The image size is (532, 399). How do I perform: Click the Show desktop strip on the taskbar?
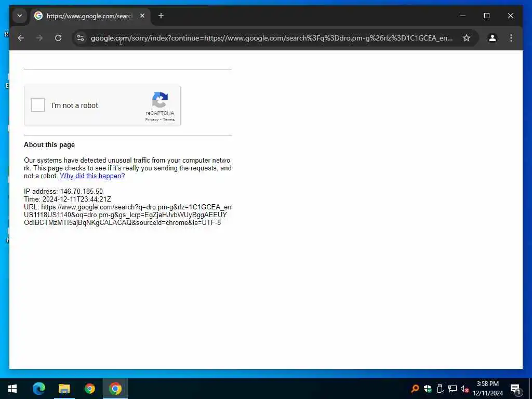coord(530,389)
